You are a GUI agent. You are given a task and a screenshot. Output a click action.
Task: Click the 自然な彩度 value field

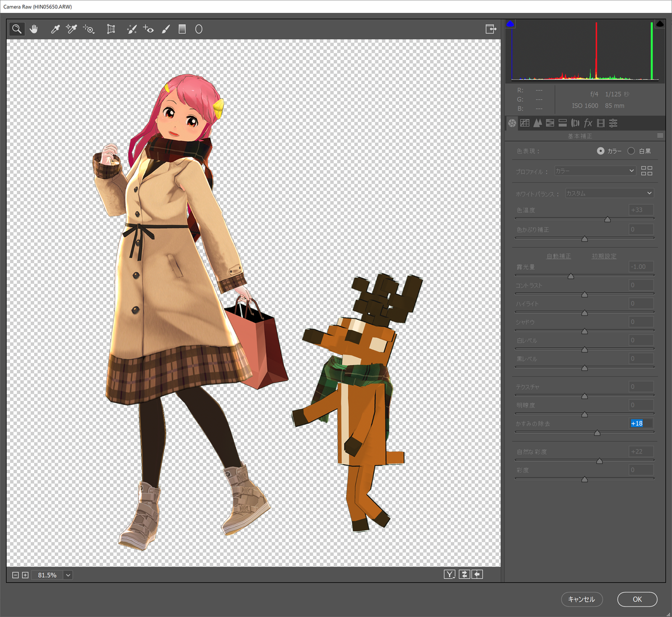pos(641,451)
